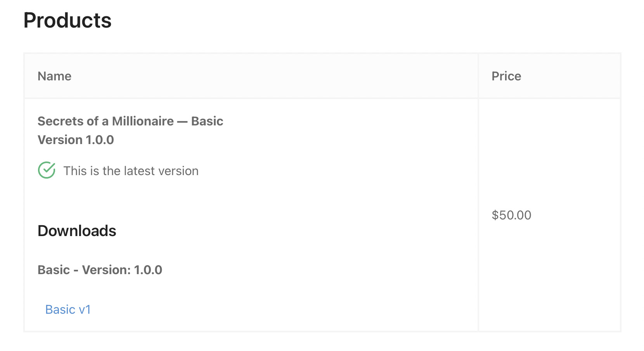Screen dimensions: 644x351
Task: Click the Products page heading
Action: [68, 20]
